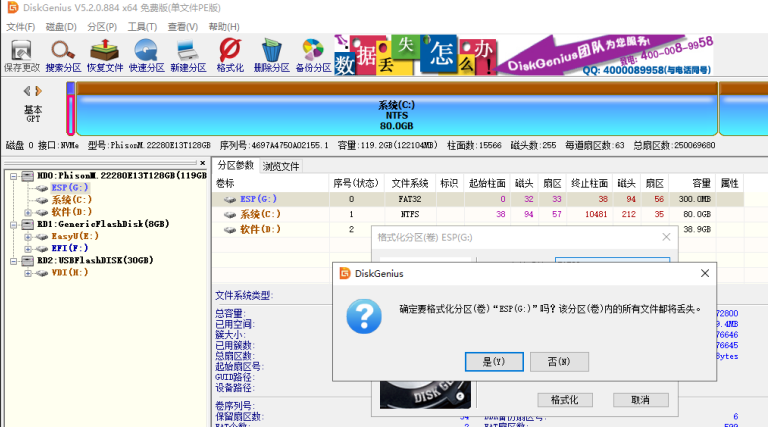This screenshot has height=427, width=768.
Task: Expand the EasyU(E:) tree node
Action: (x=28, y=236)
